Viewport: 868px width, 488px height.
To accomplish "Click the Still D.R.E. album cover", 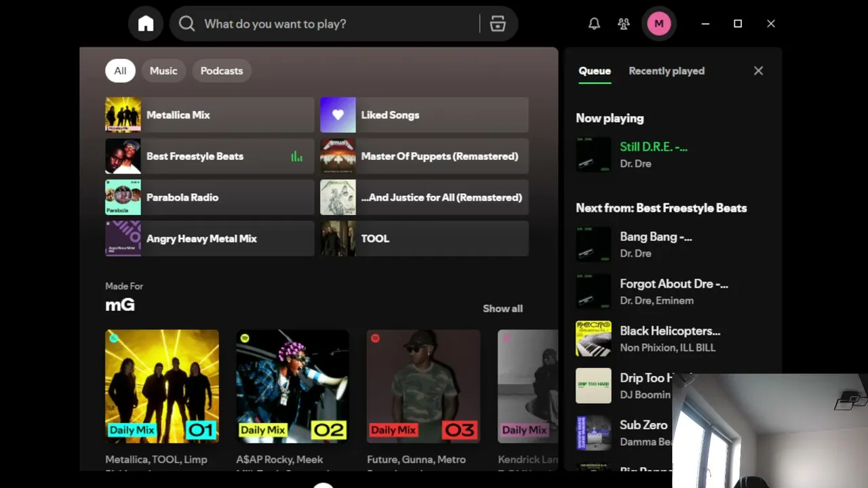I will 593,155.
